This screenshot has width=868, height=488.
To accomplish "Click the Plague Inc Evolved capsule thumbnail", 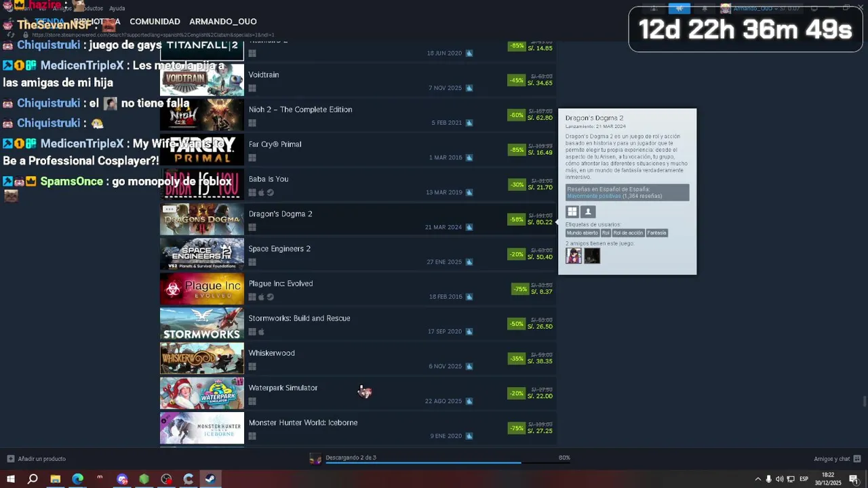I will 201,289.
